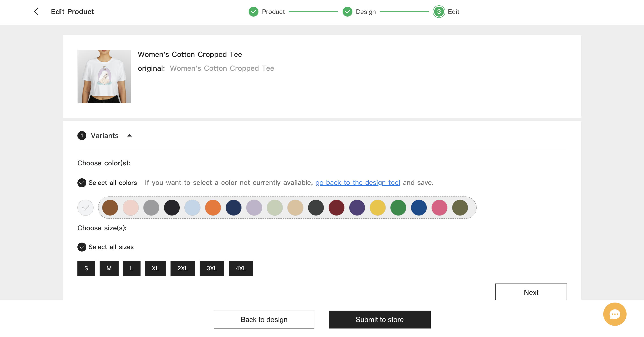Toggle size 3XL
This screenshot has height=337, width=644.
click(x=212, y=268)
